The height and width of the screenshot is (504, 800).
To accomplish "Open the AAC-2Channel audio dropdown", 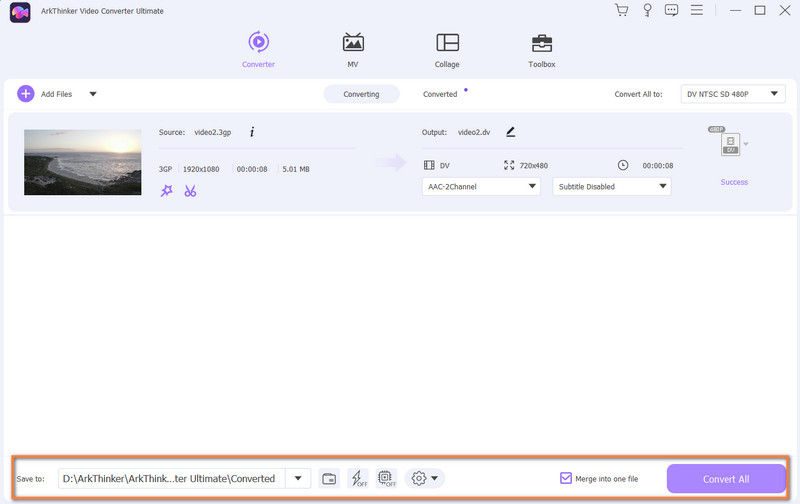I will pos(481,187).
